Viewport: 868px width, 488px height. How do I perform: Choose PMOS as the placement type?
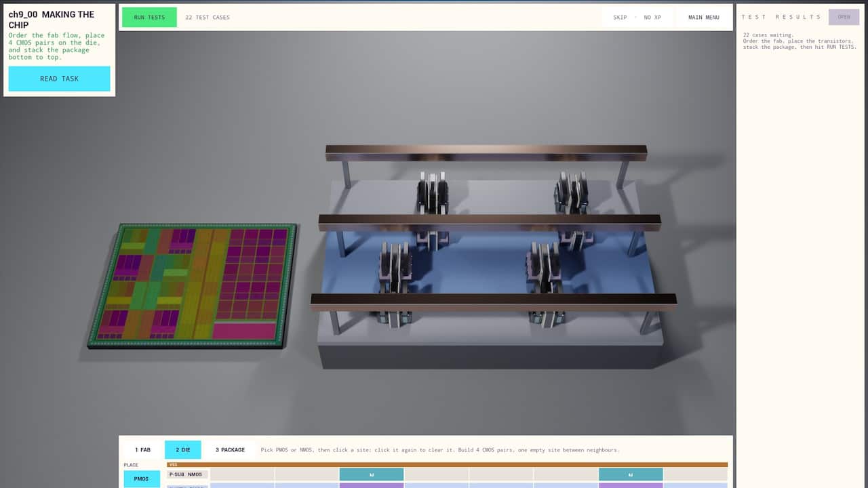click(x=142, y=479)
